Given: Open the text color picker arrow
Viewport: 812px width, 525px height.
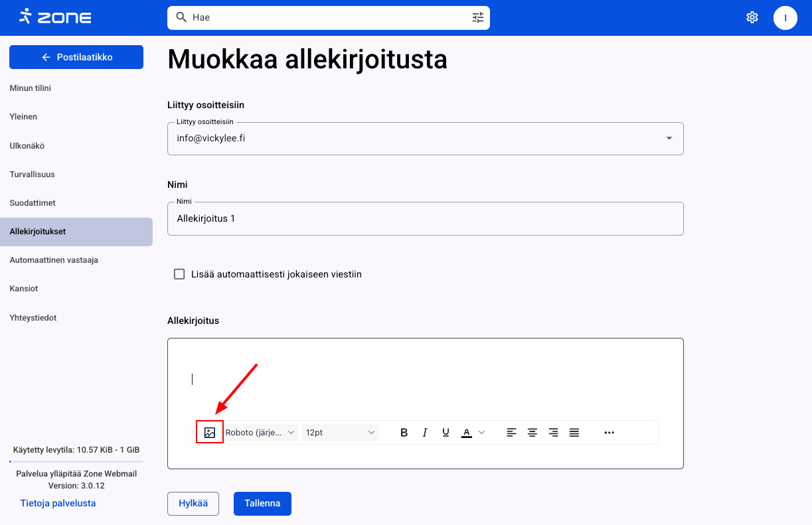Looking at the screenshot, I should (482, 433).
